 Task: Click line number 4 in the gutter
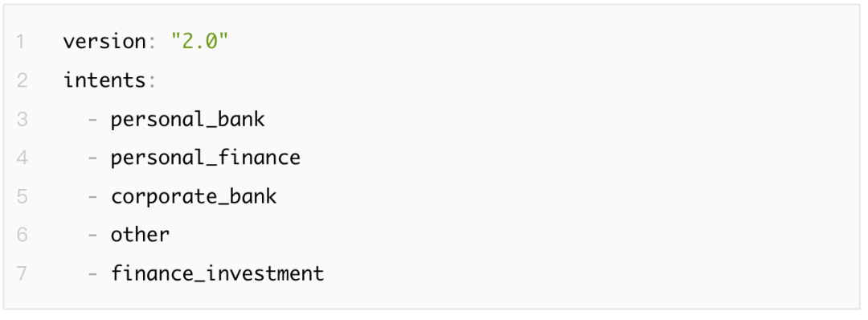[22, 158]
